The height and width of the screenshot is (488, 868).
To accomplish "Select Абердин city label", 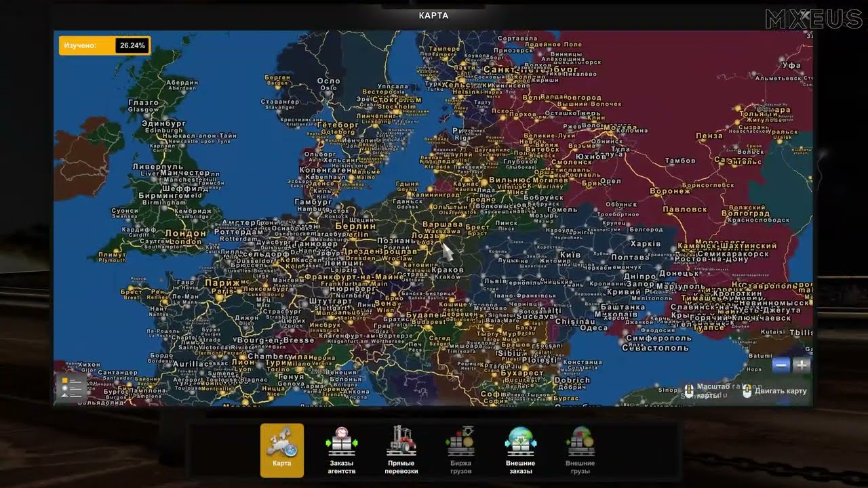I will coord(182,83).
